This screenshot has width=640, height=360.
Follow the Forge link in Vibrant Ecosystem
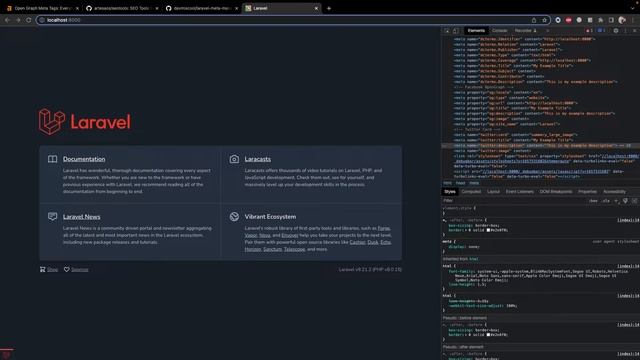tap(384, 228)
